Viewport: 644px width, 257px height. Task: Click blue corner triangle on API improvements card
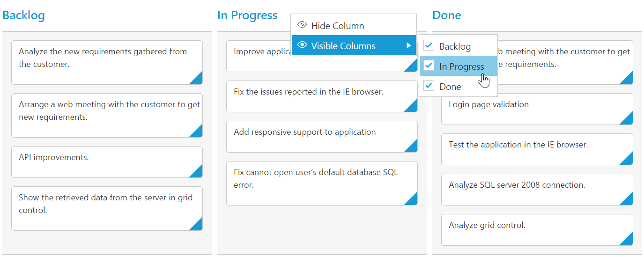click(x=197, y=172)
